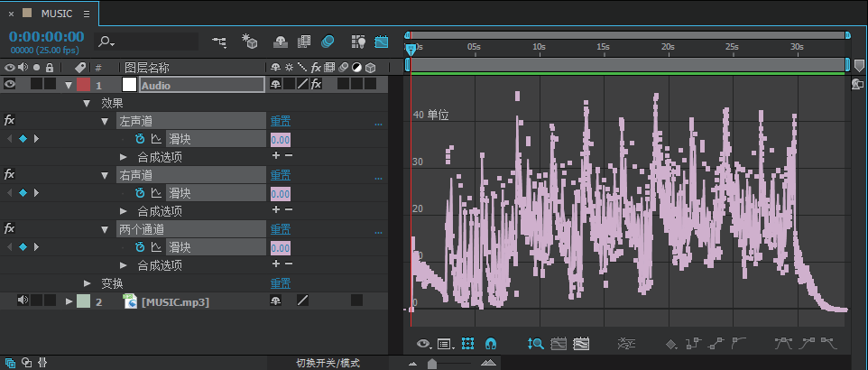Click the Frame Blending enable icon
This screenshot has width=868, height=370.
click(x=304, y=42)
